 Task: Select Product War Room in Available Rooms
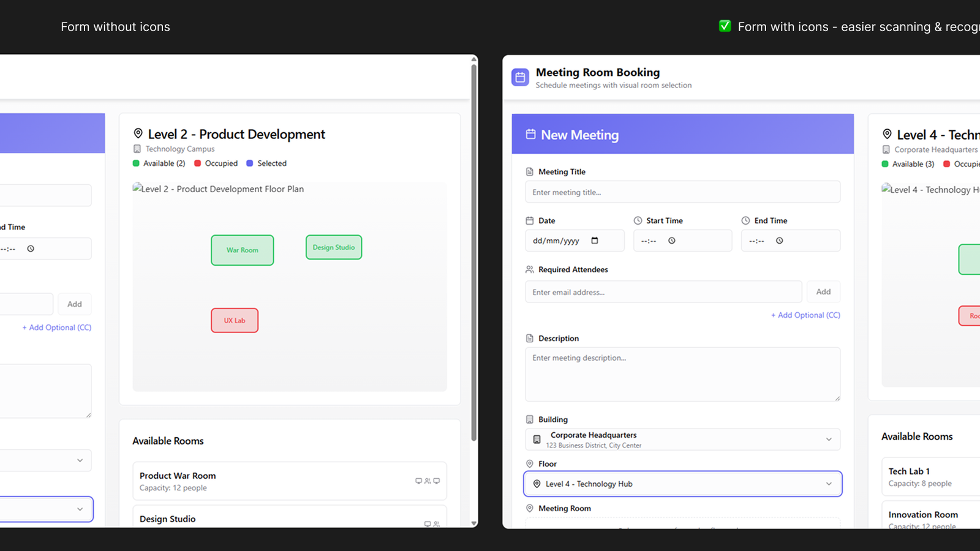(x=290, y=481)
